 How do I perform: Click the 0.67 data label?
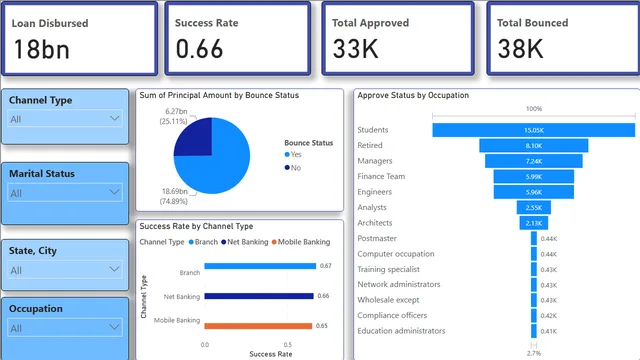point(326,266)
